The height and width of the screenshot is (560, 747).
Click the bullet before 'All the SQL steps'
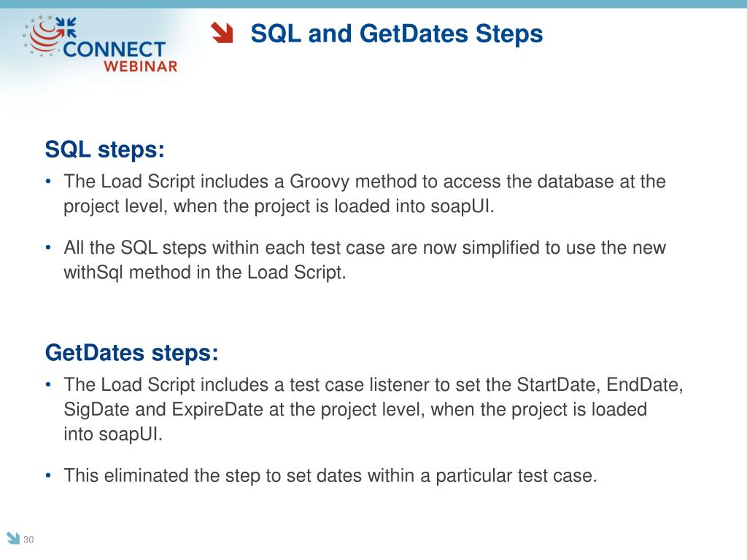pos(48,248)
